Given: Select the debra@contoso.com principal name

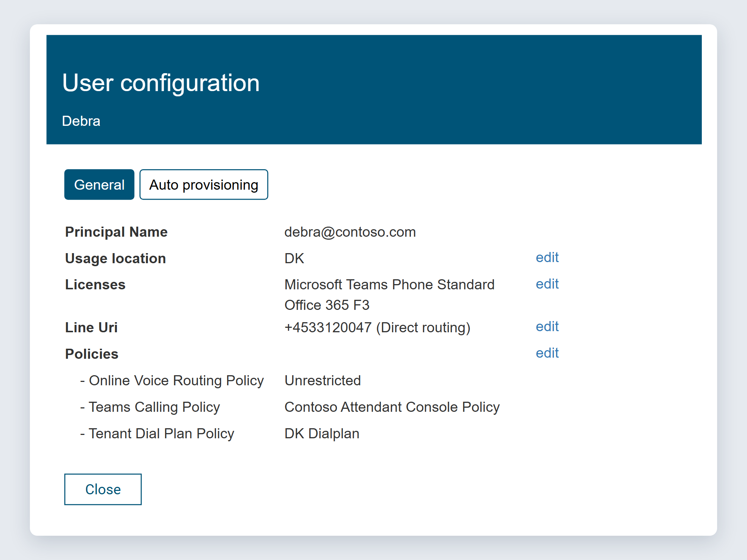Looking at the screenshot, I should [x=350, y=232].
